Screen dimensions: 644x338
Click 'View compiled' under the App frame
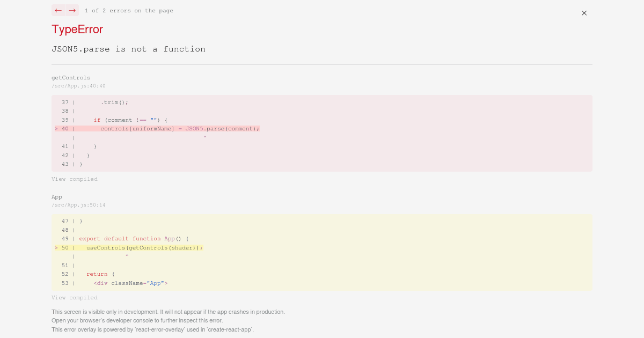pos(75,297)
